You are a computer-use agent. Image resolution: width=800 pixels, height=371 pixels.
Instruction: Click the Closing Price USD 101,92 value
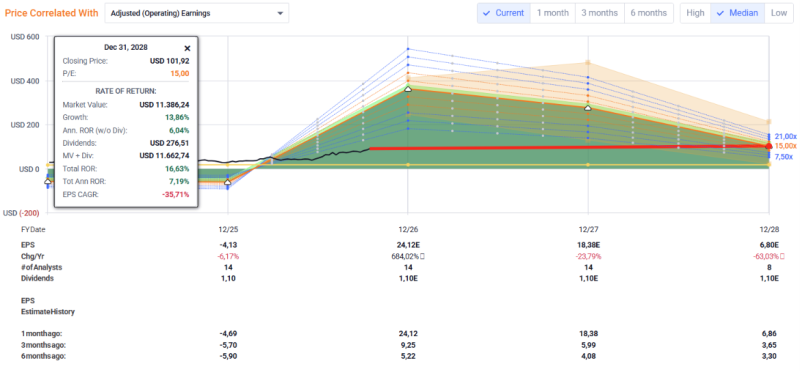(x=169, y=61)
